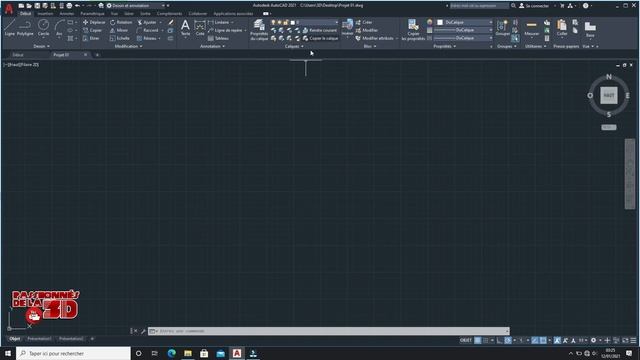Click the Grouper tool
Image resolution: width=640 pixels, height=360 pixels.
pos(502,28)
